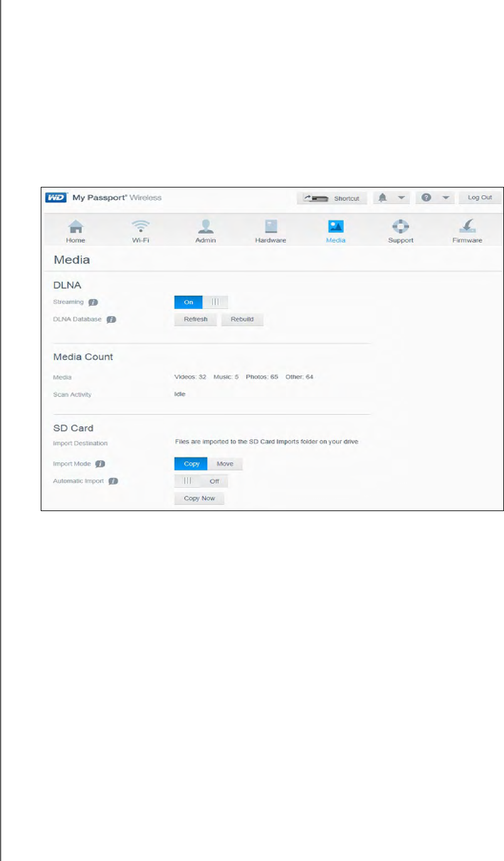Turn on Automatic Import switch
The width and height of the screenshot is (504, 861).
[201, 482]
